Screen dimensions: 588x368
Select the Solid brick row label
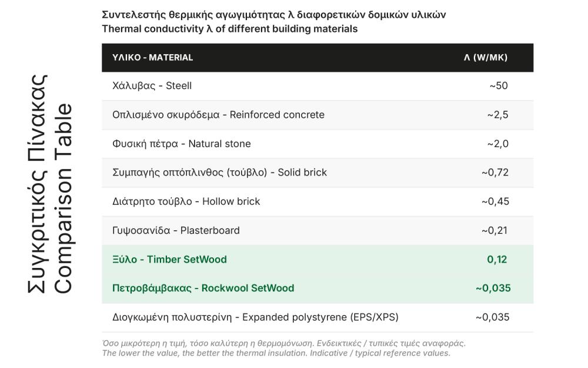pos(219,173)
